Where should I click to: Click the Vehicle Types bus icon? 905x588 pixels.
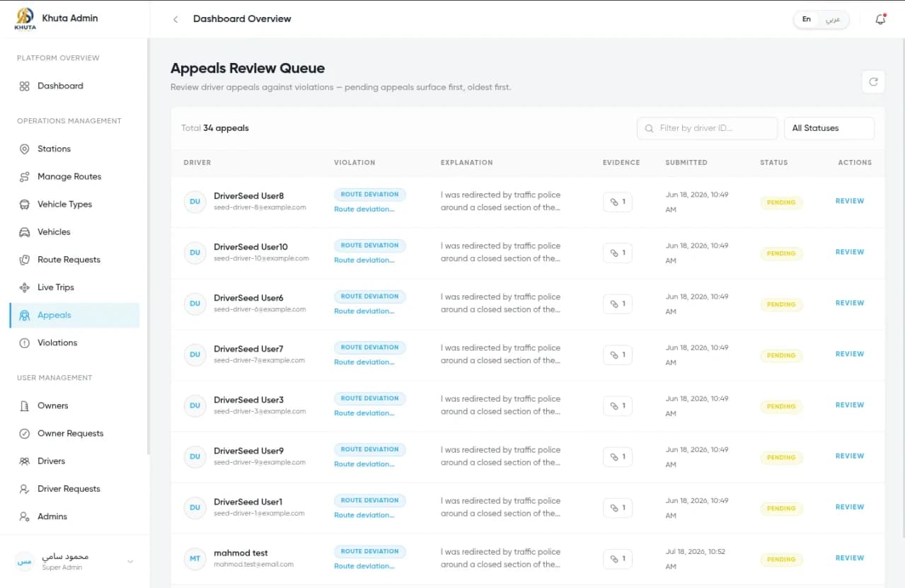[x=25, y=204]
